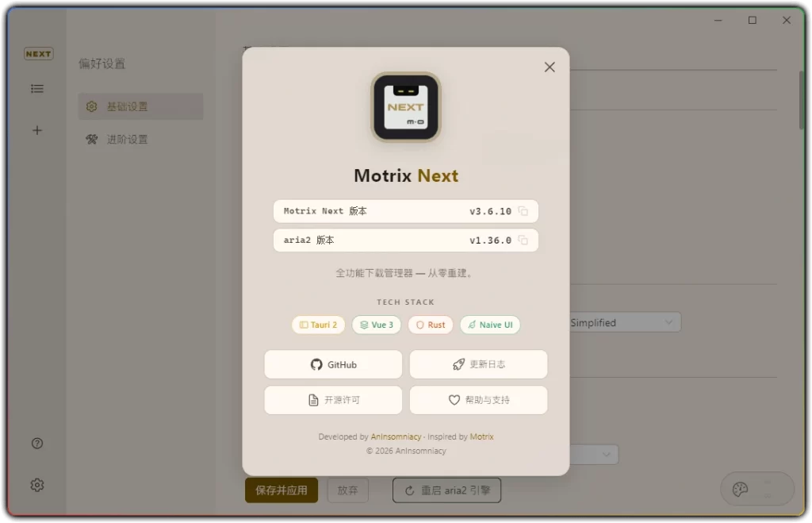Open the download task list via the sidebar list icon
The width and height of the screenshot is (812, 523).
click(36, 88)
